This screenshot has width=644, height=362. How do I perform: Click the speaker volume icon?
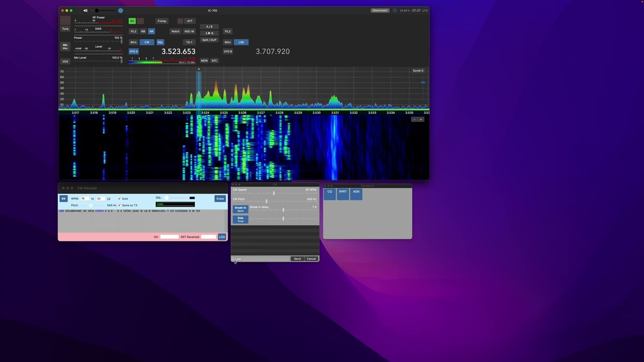tap(85, 11)
